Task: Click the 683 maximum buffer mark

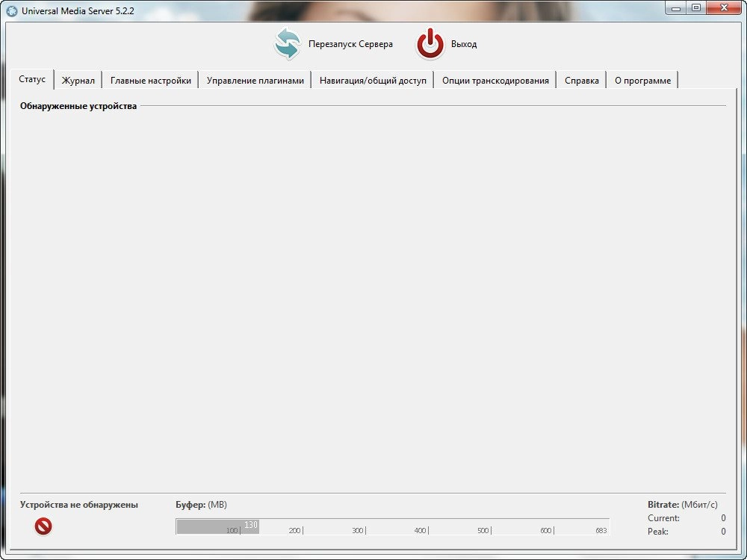Action: tap(601, 530)
